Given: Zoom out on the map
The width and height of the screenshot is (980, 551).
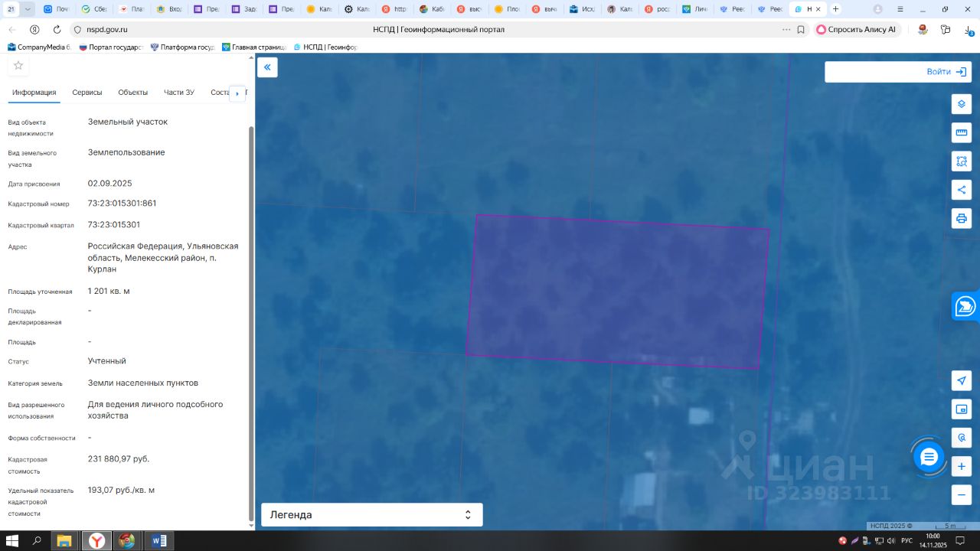Looking at the screenshot, I should (962, 494).
